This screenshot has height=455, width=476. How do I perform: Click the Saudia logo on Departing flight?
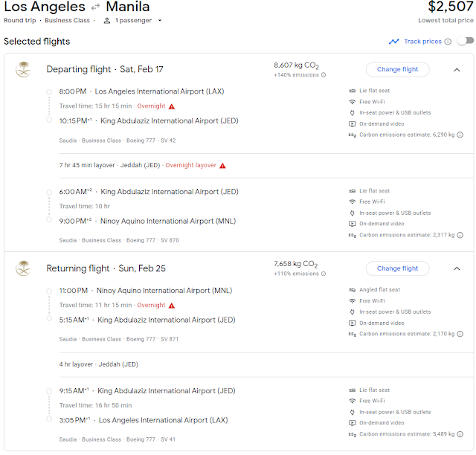(23, 69)
